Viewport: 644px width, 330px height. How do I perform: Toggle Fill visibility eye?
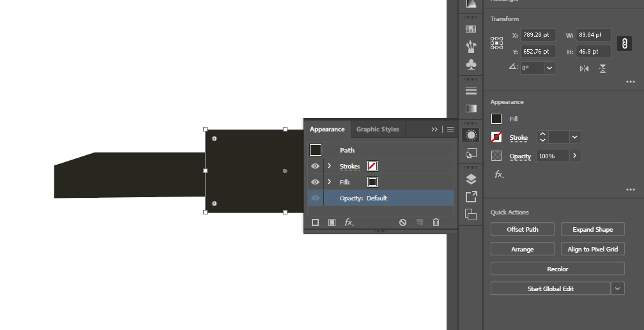(x=315, y=182)
